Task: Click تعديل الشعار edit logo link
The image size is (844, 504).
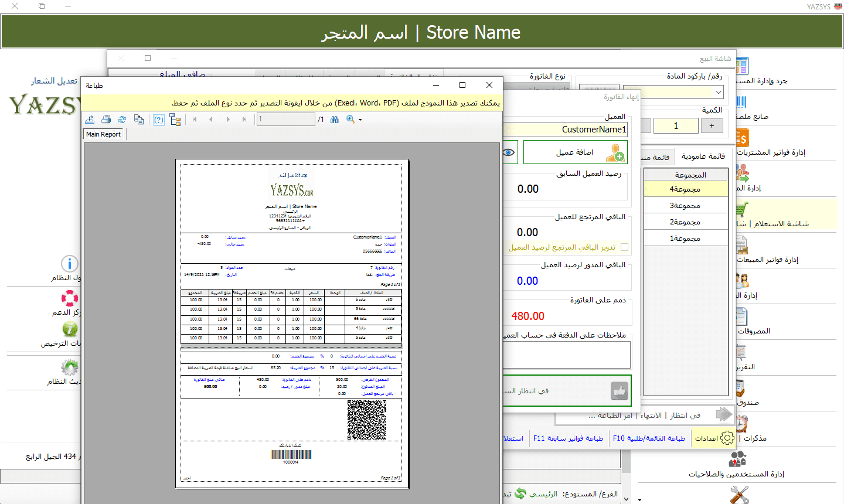Action: pos(54,81)
